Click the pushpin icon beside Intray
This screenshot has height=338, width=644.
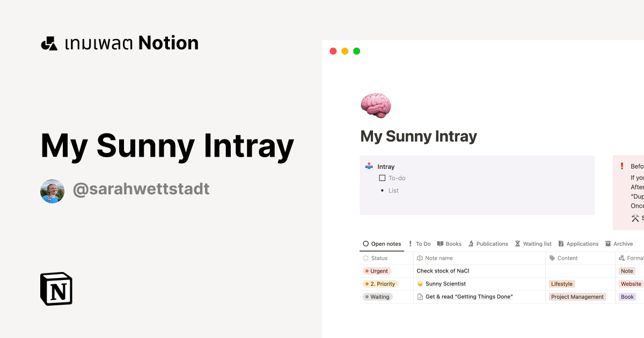(x=369, y=166)
